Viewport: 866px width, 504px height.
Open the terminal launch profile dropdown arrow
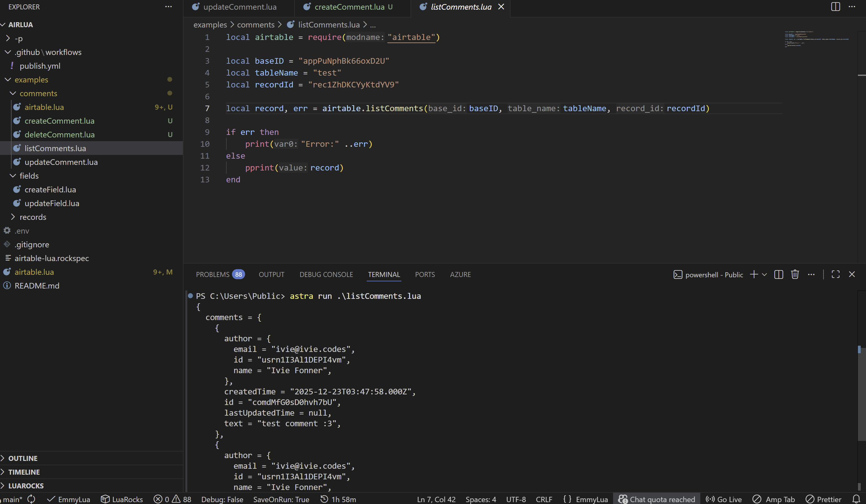pyautogui.click(x=764, y=274)
